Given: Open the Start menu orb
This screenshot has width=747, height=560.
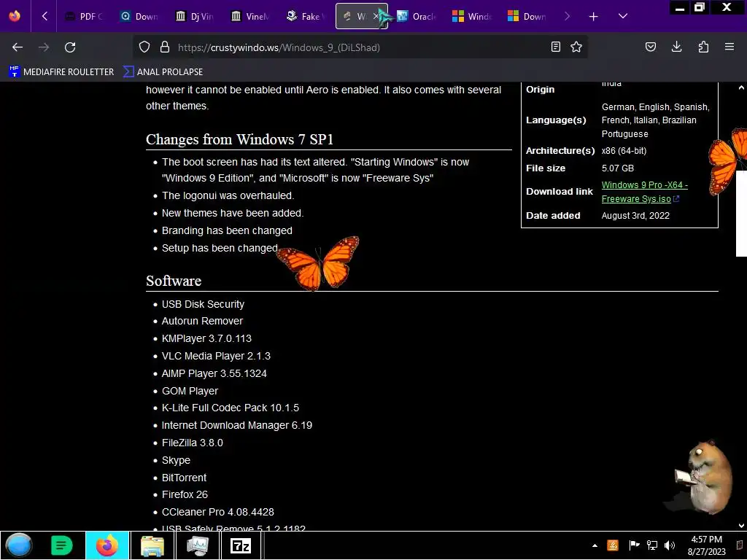Looking at the screenshot, I should tap(18, 545).
